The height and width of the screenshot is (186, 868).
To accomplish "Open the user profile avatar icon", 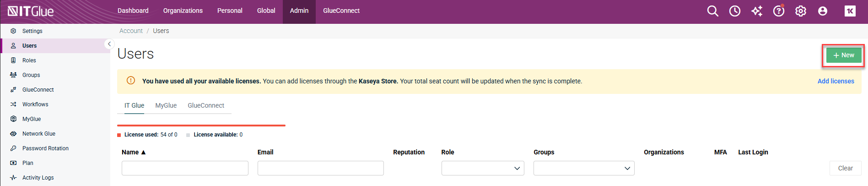I will [x=822, y=11].
